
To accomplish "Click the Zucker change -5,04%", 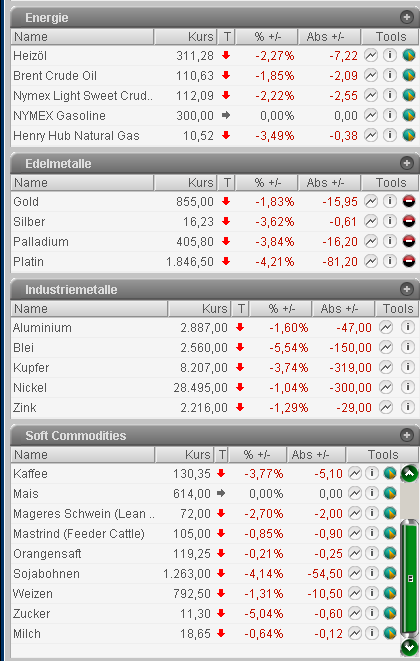I will [264, 614].
